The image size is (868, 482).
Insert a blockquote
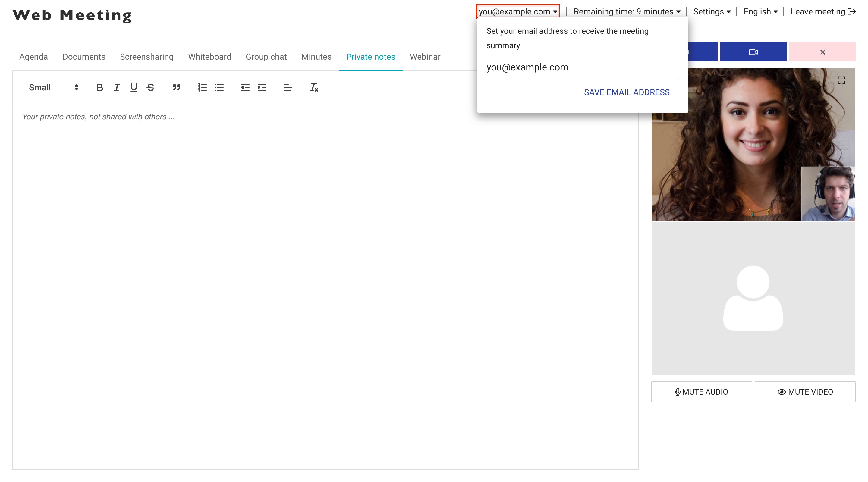(x=176, y=88)
